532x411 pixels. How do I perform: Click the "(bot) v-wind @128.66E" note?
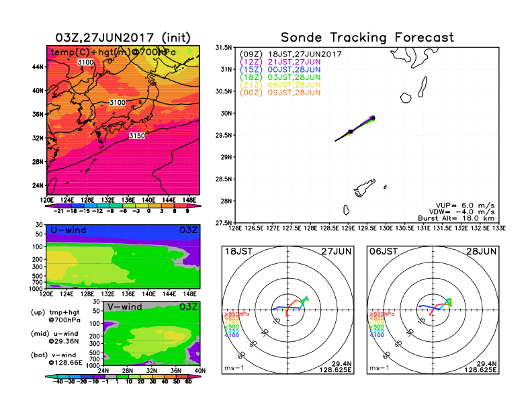[56, 359]
